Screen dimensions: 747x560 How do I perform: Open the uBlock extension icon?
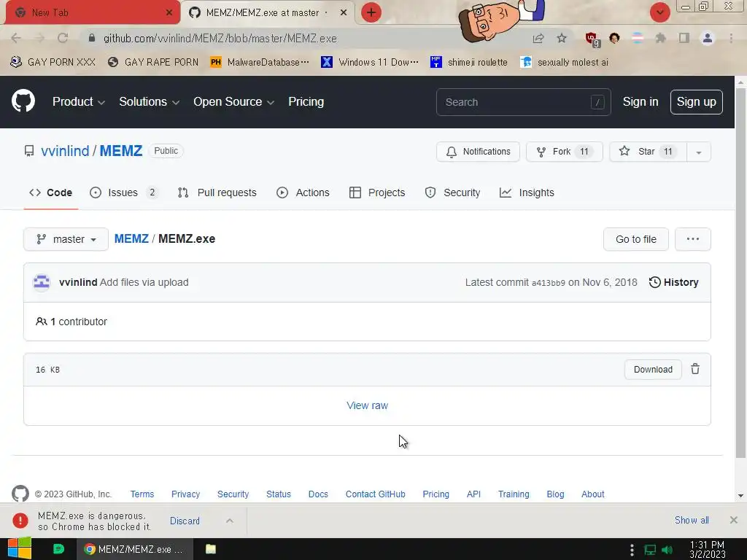592,39
